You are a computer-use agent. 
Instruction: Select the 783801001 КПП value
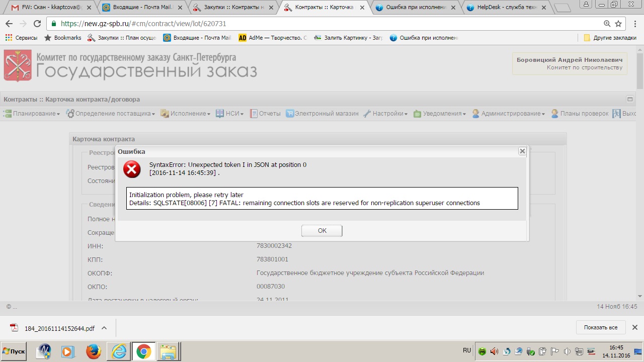point(272,259)
